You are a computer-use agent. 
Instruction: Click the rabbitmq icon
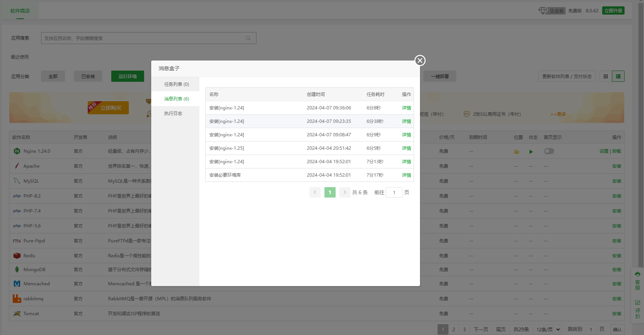(x=17, y=298)
